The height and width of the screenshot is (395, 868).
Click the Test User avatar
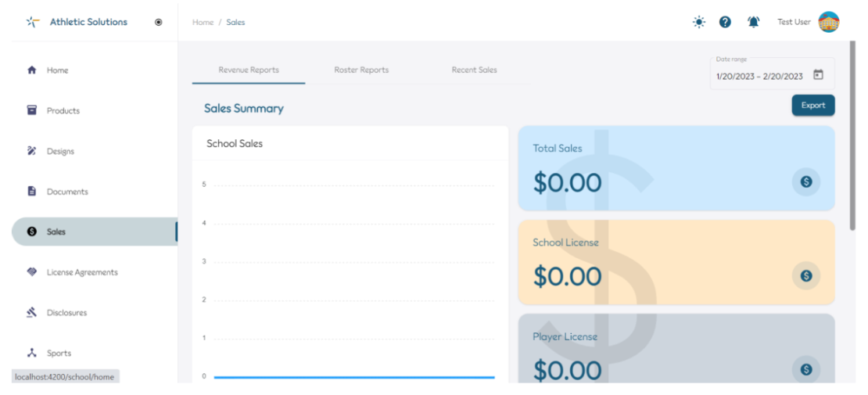(829, 22)
